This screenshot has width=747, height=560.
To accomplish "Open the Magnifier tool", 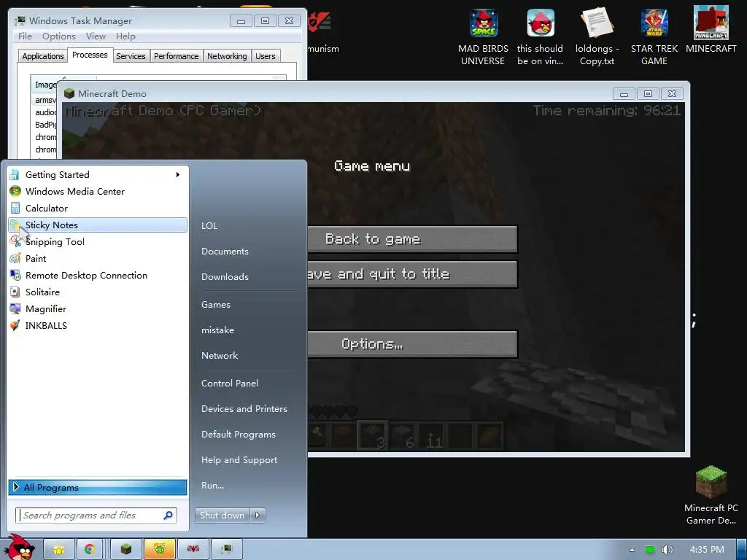I will tap(98, 309).
